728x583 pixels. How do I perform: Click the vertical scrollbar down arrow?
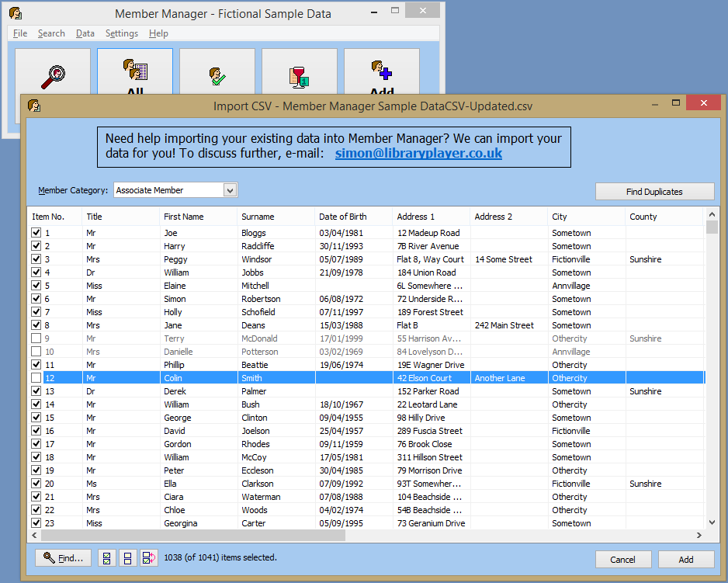click(712, 522)
